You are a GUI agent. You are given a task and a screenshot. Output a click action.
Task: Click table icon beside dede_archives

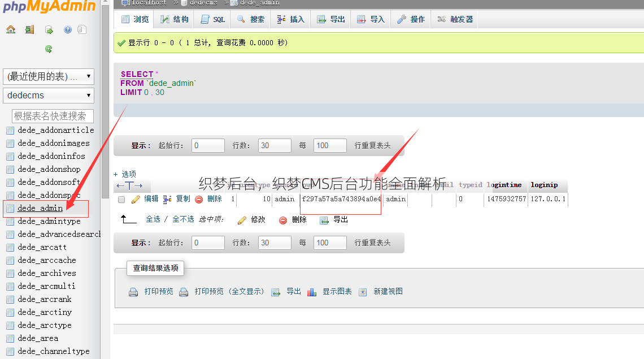tap(10, 274)
